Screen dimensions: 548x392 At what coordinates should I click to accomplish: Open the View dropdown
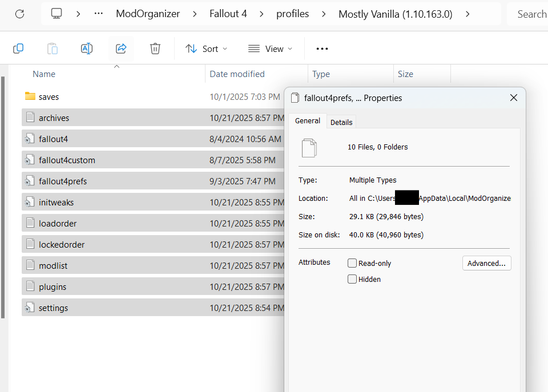coord(270,49)
